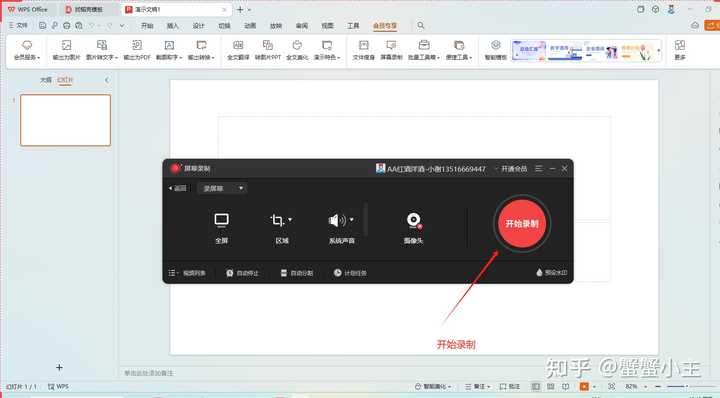The image size is (720, 398).
Task: Collapse the slide panel chevron
Action: click(x=107, y=80)
